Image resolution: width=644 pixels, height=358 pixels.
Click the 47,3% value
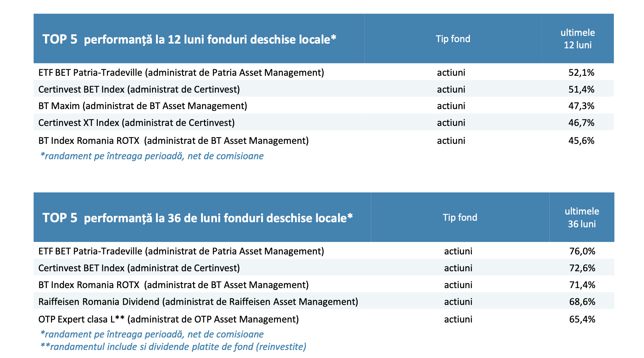click(x=581, y=106)
